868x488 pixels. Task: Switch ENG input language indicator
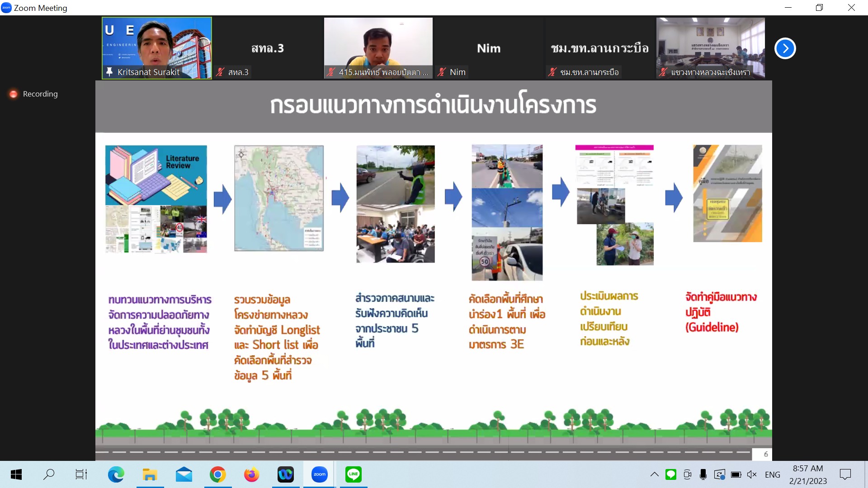click(x=772, y=474)
